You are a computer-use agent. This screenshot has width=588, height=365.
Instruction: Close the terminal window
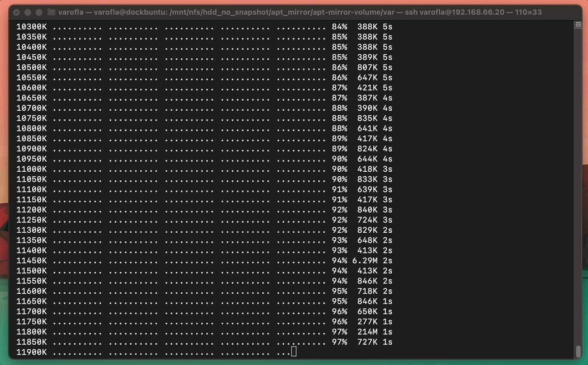[x=16, y=12]
